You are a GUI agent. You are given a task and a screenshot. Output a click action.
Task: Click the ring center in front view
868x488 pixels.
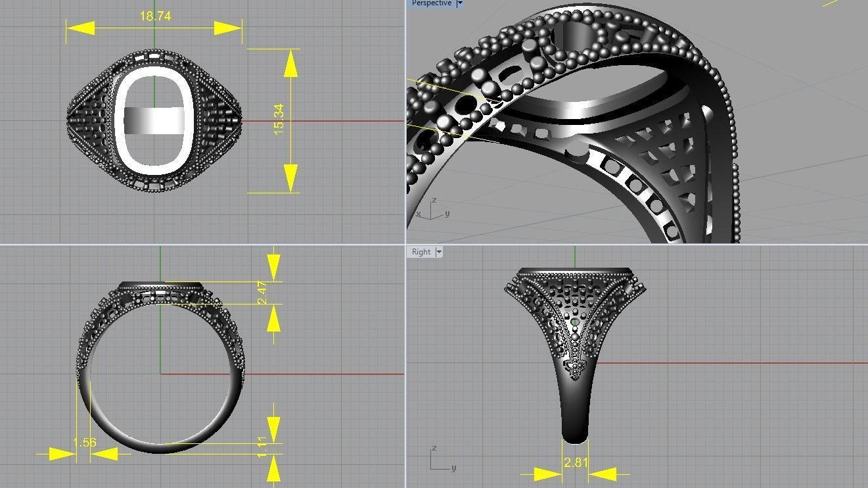pyautogui.click(x=160, y=374)
